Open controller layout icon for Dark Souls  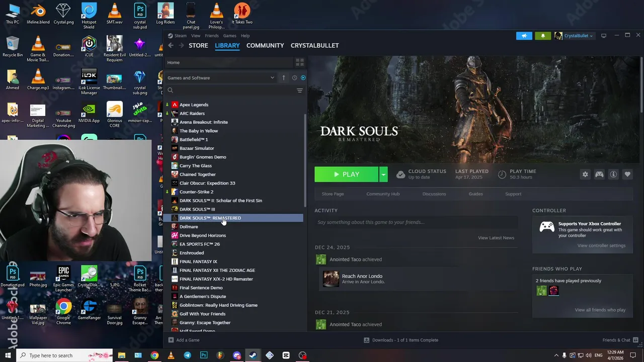pyautogui.click(x=599, y=174)
